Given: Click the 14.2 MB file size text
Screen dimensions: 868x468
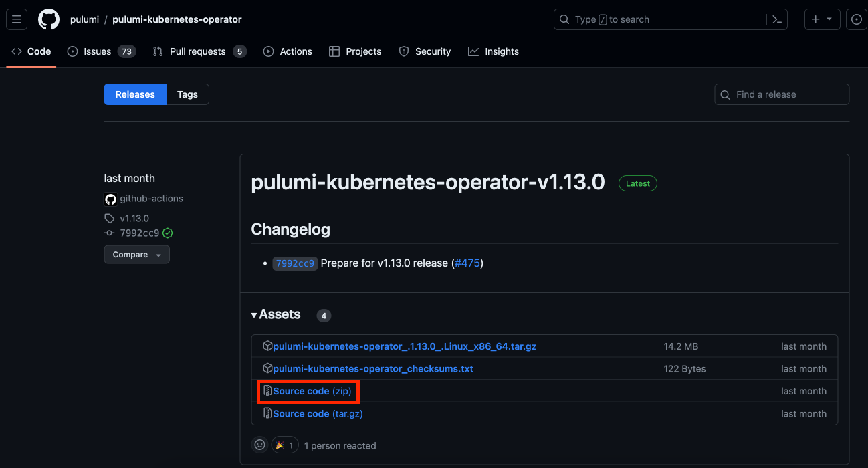Looking at the screenshot, I should pyautogui.click(x=681, y=346).
